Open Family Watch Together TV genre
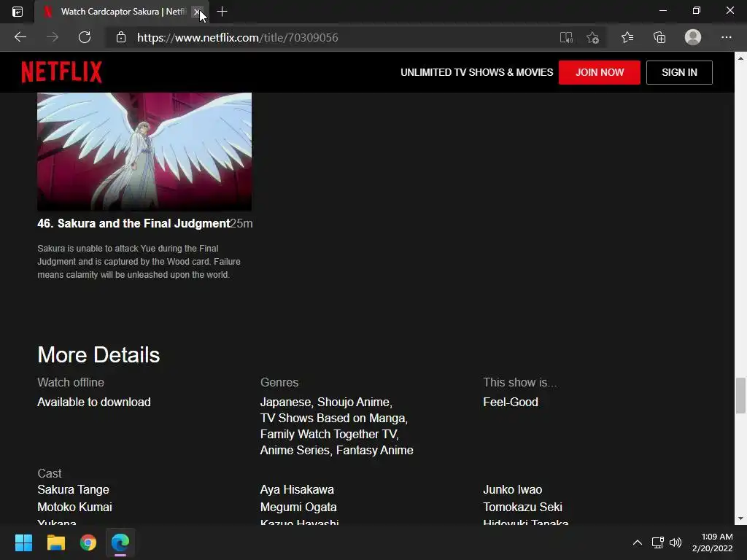The height and width of the screenshot is (560, 747). point(328,435)
